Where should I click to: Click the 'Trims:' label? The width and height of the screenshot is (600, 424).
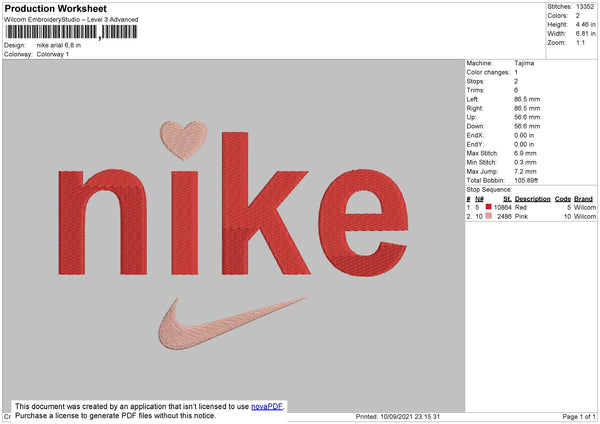pyautogui.click(x=475, y=90)
